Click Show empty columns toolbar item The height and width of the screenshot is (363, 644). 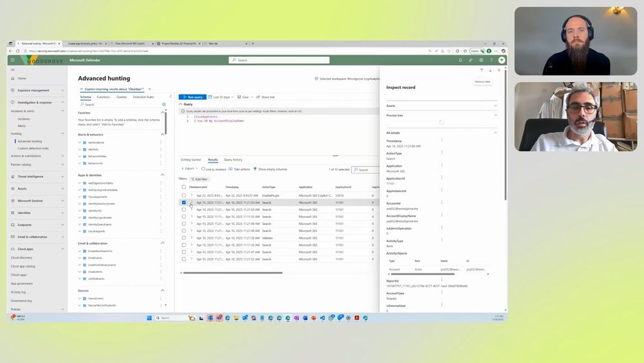pos(270,169)
